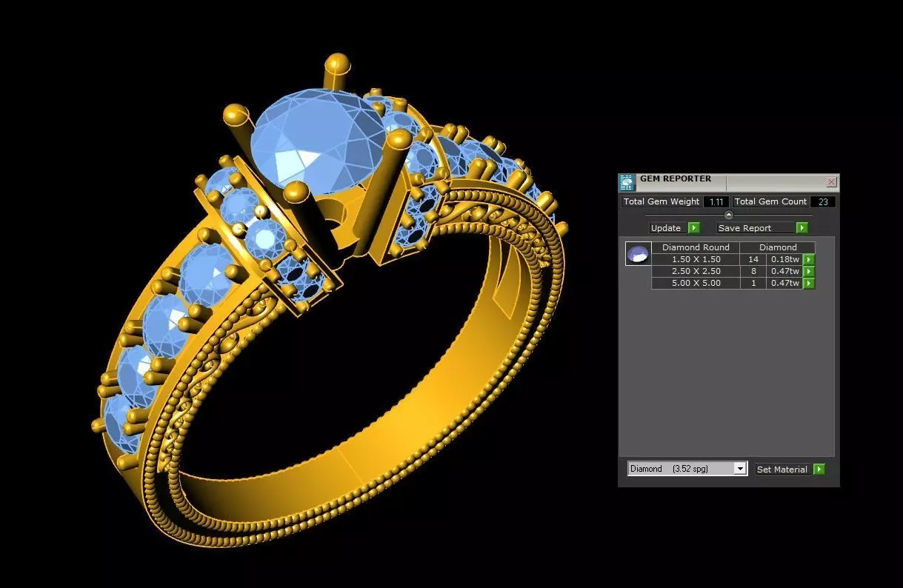This screenshot has height=588, width=903.
Task: Select the 5.00 X 5.00 size cell
Action: tap(696, 283)
